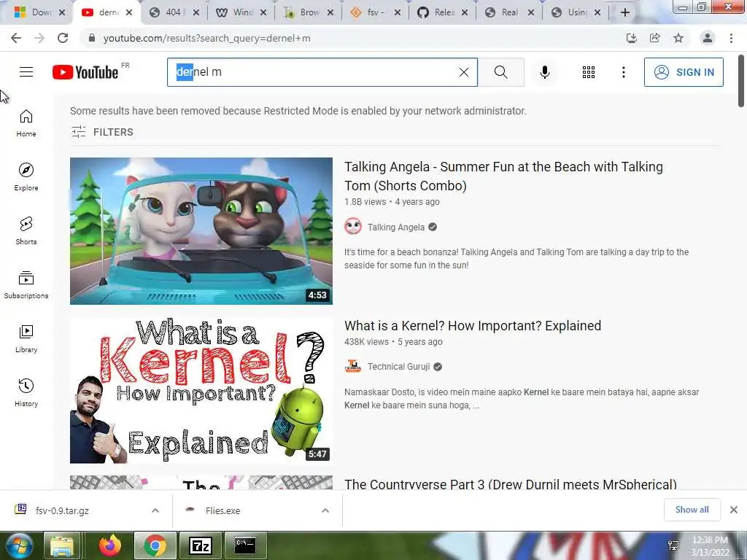Open What is a Kernel video title
747x560 pixels.
(x=473, y=326)
